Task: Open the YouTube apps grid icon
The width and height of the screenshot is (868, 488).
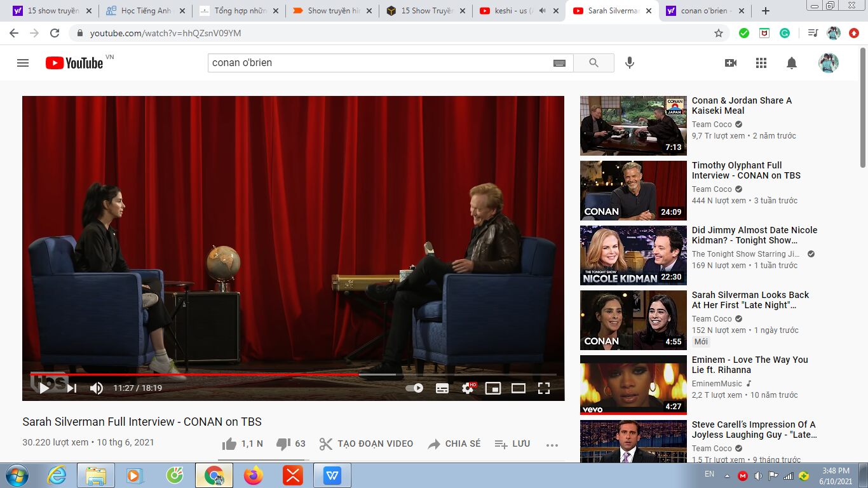Action: click(x=761, y=63)
